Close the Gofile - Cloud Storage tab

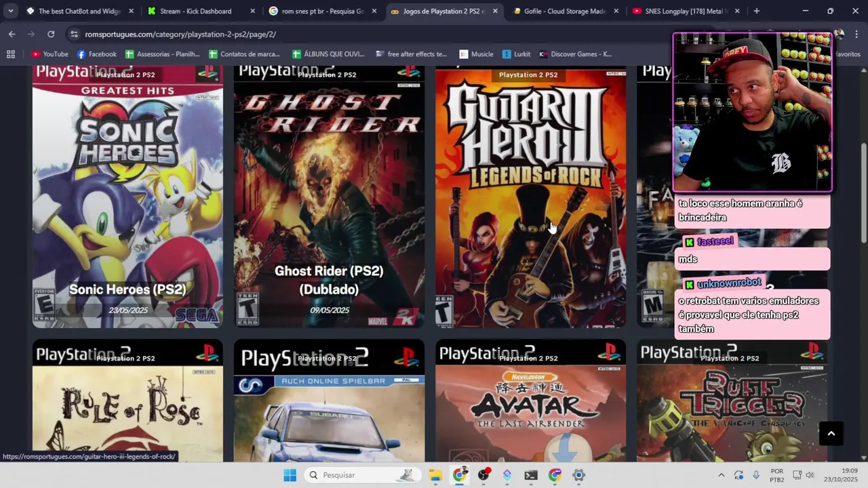point(616,11)
